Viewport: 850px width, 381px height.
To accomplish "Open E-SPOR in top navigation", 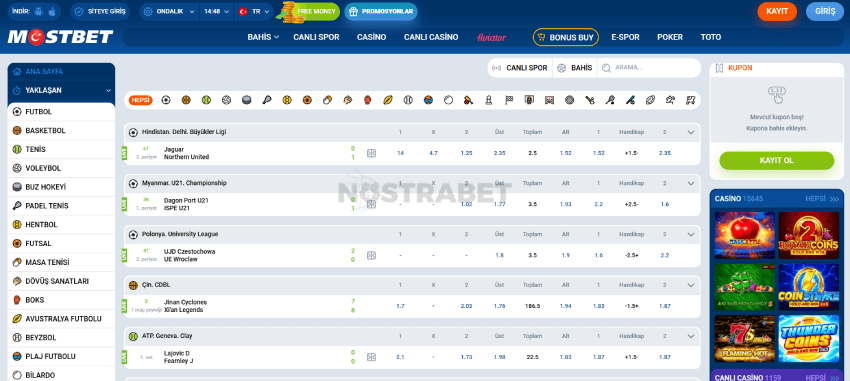I will (x=625, y=37).
